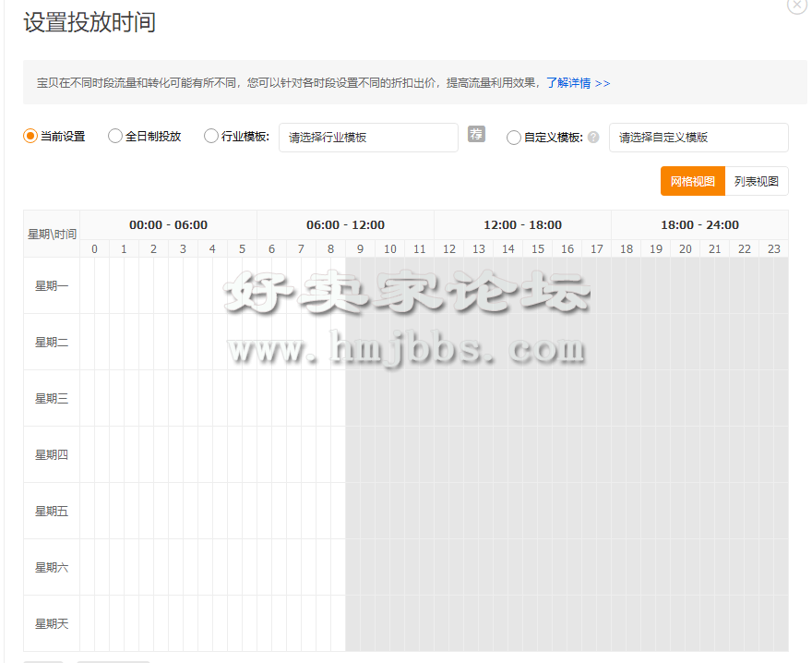Viewport: 812px width, 663px height.
Task: Switch to 列表视图 tab
Action: (x=757, y=182)
